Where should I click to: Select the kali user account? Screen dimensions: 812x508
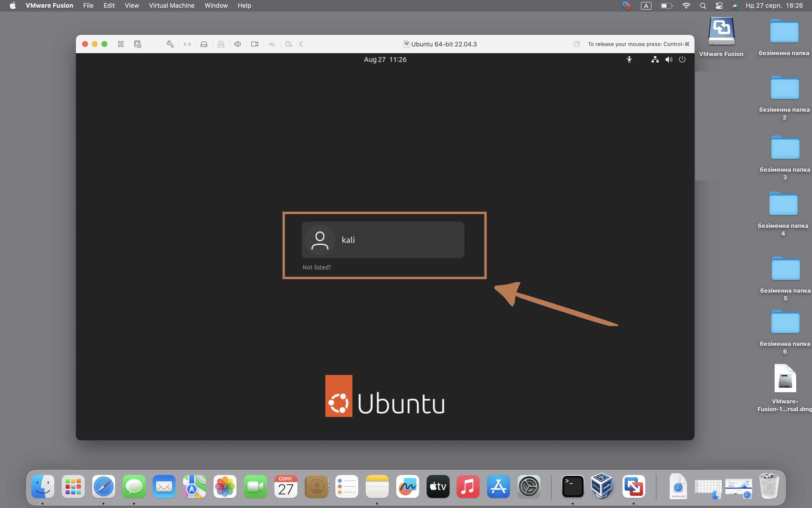(383, 240)
